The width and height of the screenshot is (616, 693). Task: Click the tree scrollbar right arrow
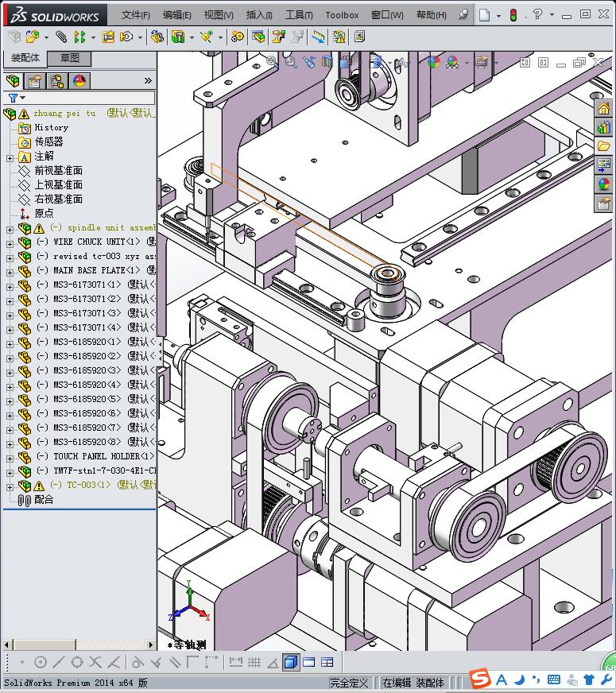tap(151, 645)
